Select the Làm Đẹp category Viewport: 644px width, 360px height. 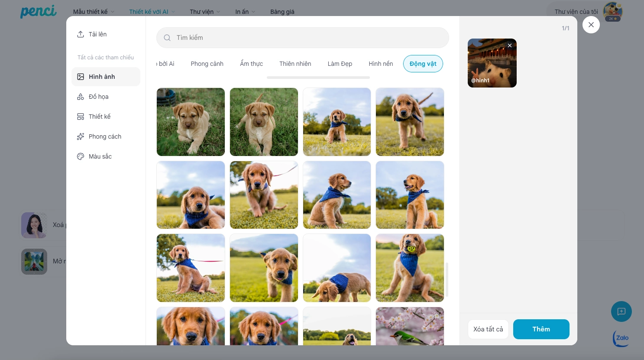click(x=340, y=64)
